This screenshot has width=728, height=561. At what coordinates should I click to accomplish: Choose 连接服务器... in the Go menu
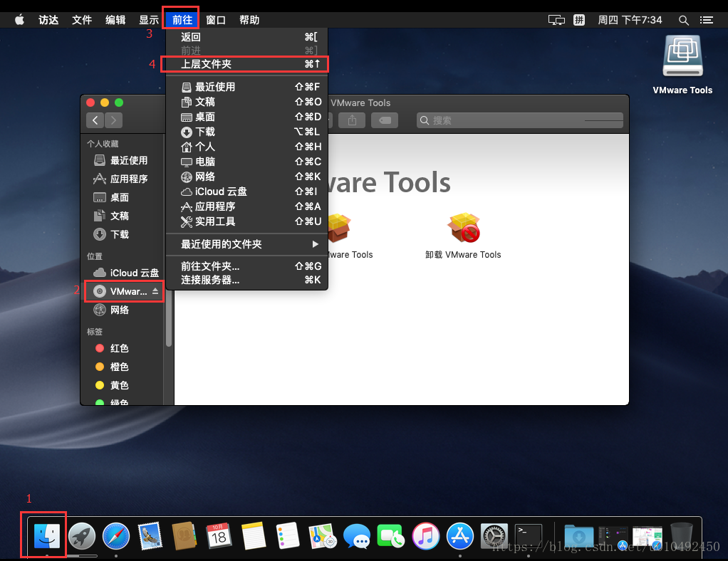pos(247,280)
